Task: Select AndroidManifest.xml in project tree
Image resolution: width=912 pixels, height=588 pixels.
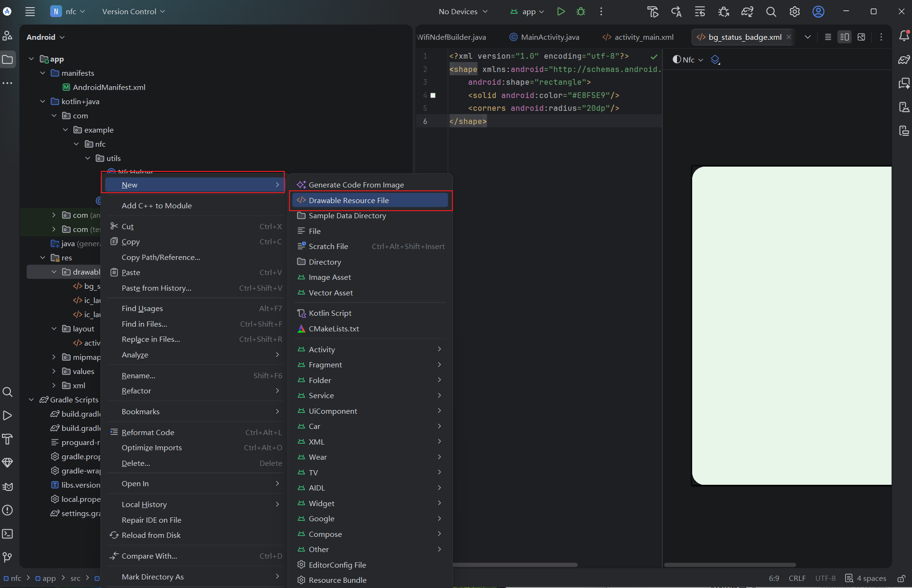Action: (104, 87)
